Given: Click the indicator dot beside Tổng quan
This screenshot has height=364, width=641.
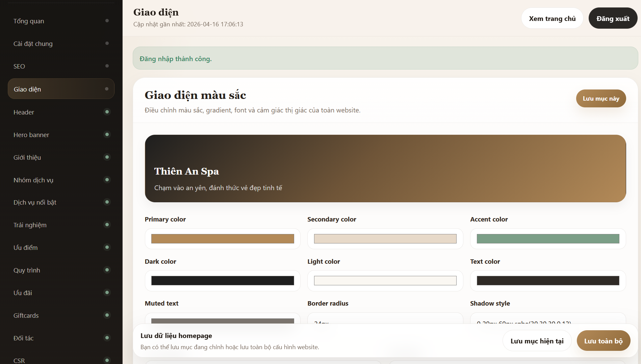Looking at the screenshot, I should point(107,21).
